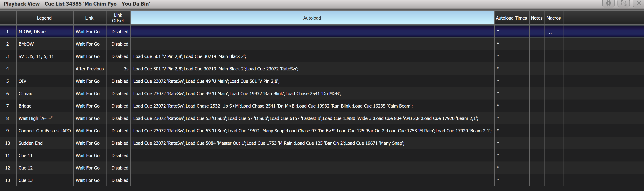Select cue row number 1

click(8, 32)
